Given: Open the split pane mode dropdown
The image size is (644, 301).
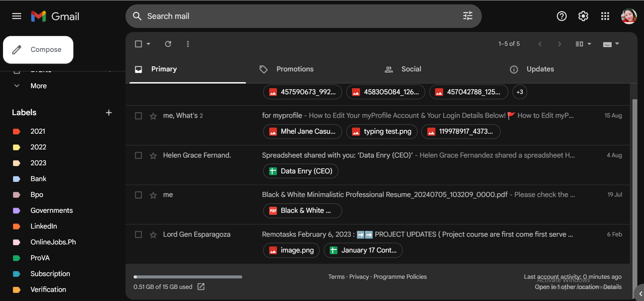Looking at the screenshot, I should [589, 44].
